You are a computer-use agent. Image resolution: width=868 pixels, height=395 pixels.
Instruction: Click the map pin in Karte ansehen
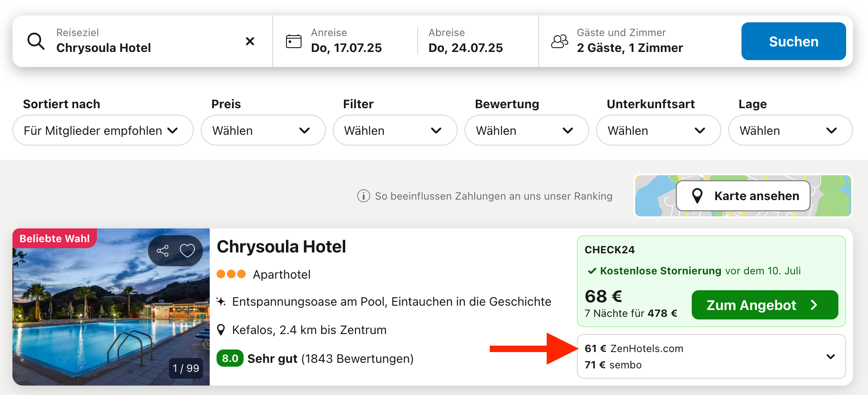click(x=698, y=196)
